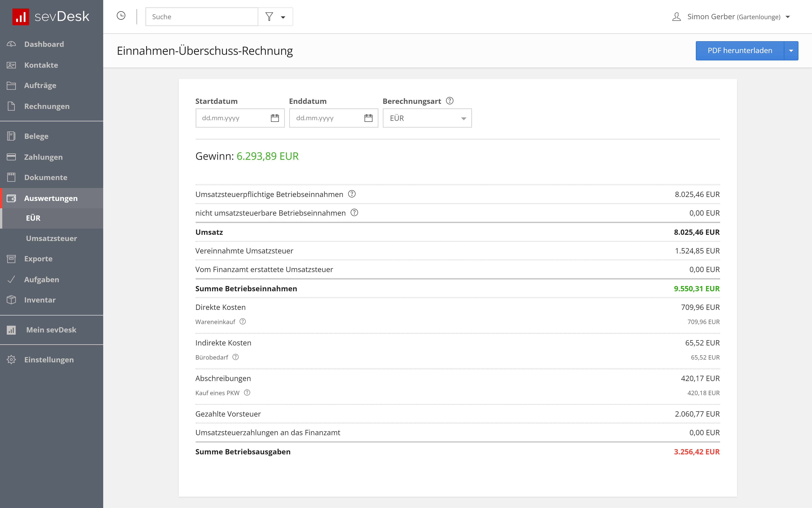Show help for nicht umsatzsteuerbare Betriebseinnahmen
The height and width of the screenshot is (508, 812).
tap(354, 213)
